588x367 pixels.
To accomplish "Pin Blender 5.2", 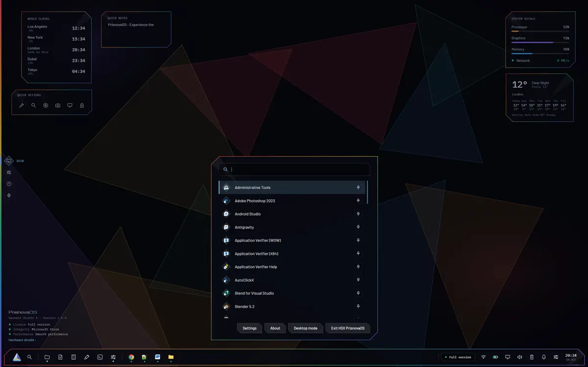I will (x=358, y=306).
